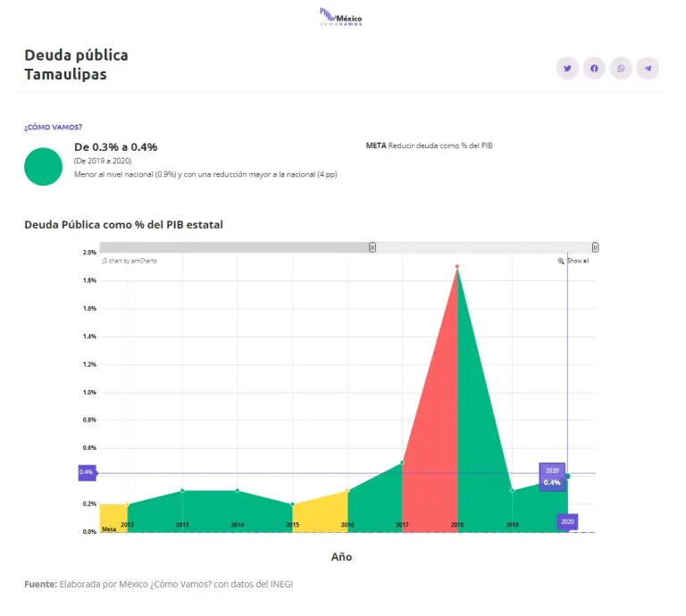686x616 pixels.
Task: Click the México Cómo Vamos logo
Action: [x=341, y=17]
